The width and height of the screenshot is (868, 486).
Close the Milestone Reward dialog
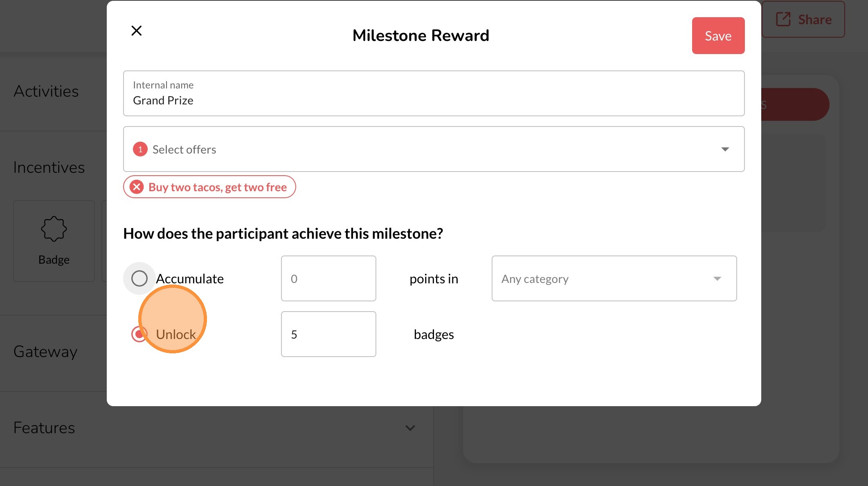click(x=136, y=31)
